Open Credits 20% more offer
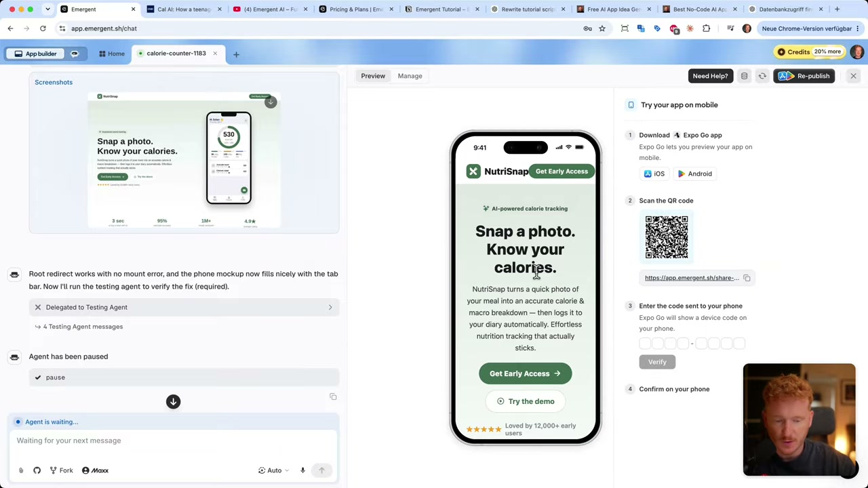 [809, 52]
